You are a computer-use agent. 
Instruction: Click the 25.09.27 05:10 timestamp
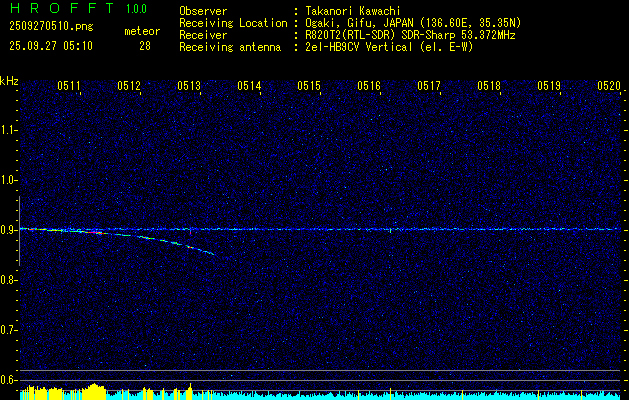50,46
